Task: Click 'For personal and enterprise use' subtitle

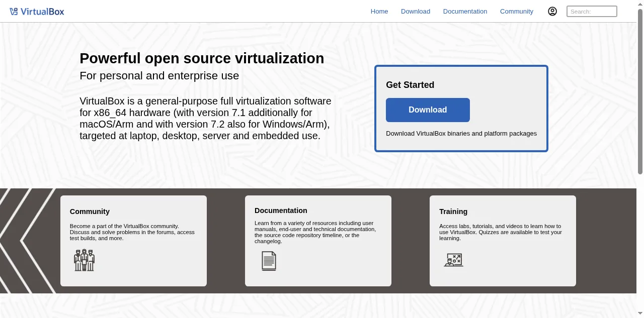Action: point(159,76)
